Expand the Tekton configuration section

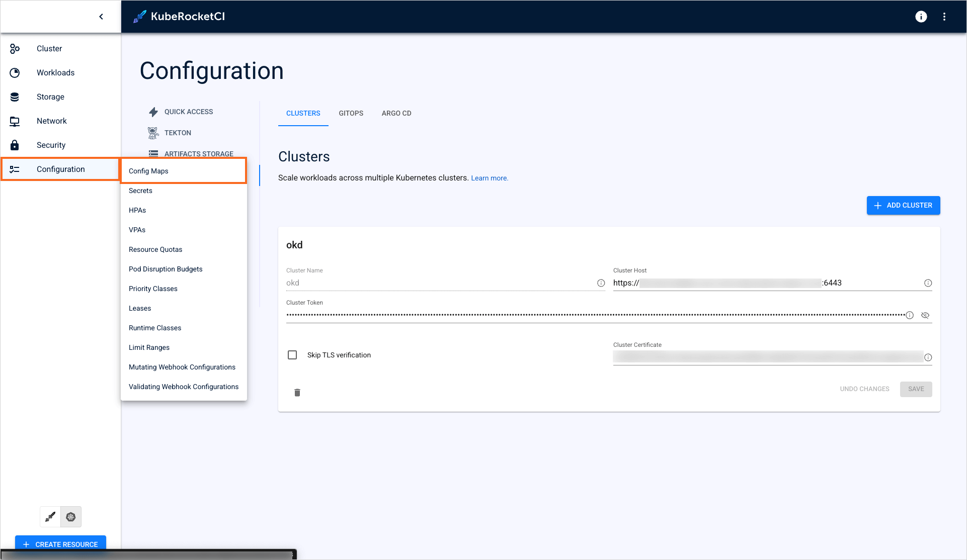click(177, 133)
